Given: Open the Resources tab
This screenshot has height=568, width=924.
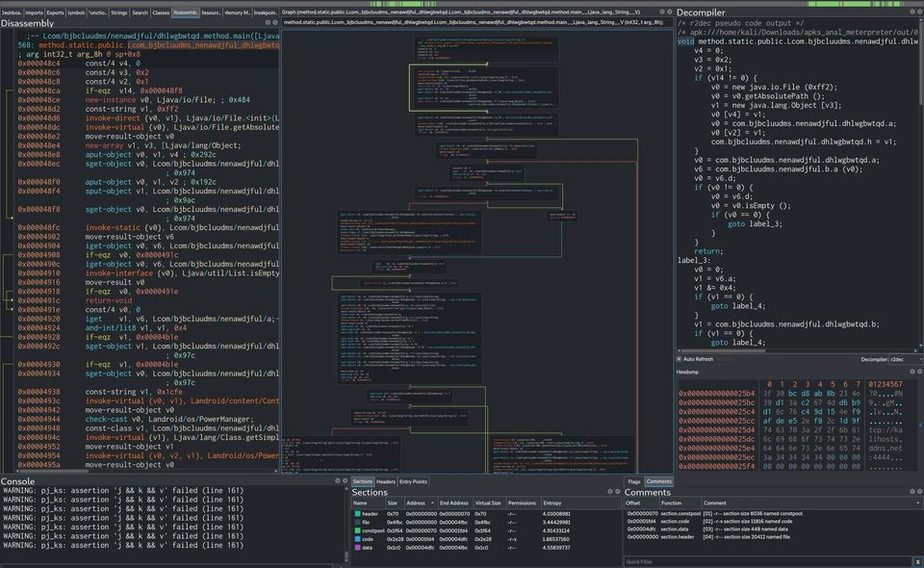Looking at the screenshot, I should click(211, 13).
